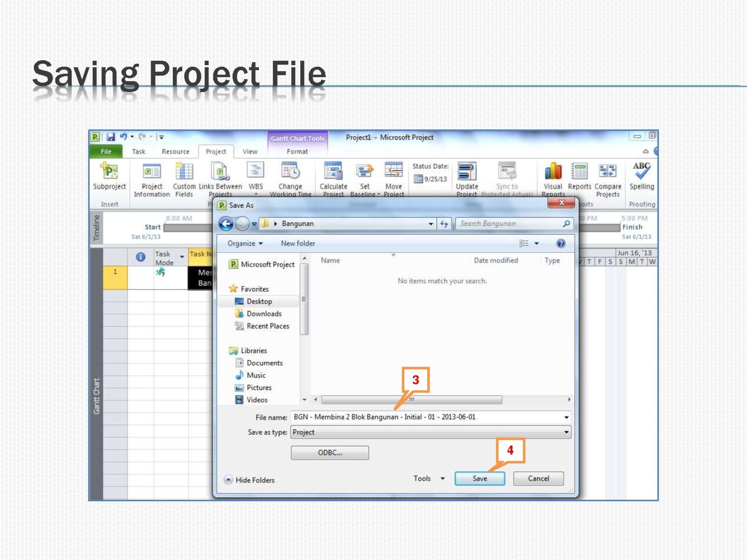
Task: Click the Save icon in quick access toolbar
Action: coord(111,137)
